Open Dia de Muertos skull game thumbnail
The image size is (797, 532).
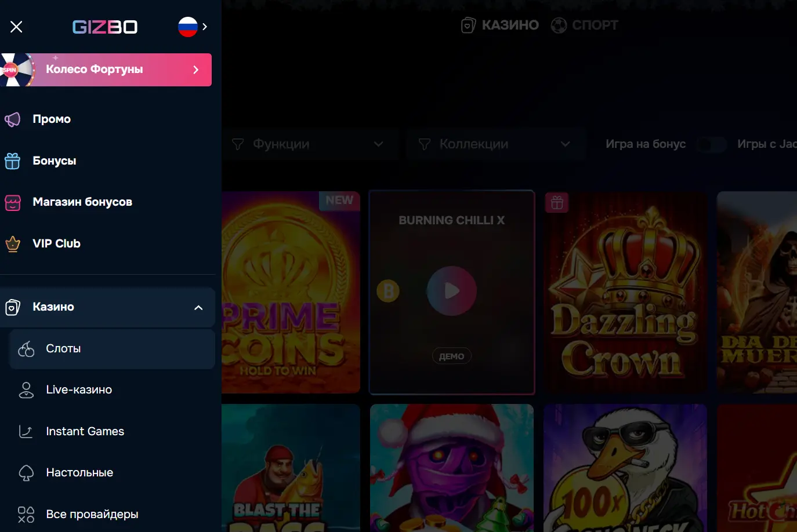757,292
